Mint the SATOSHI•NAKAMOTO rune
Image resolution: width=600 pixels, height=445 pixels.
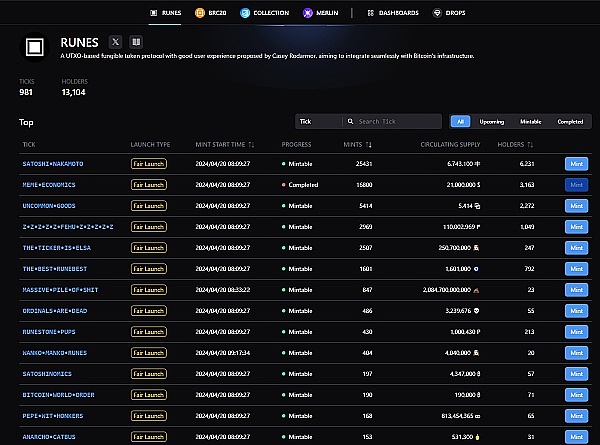[576, 163]
